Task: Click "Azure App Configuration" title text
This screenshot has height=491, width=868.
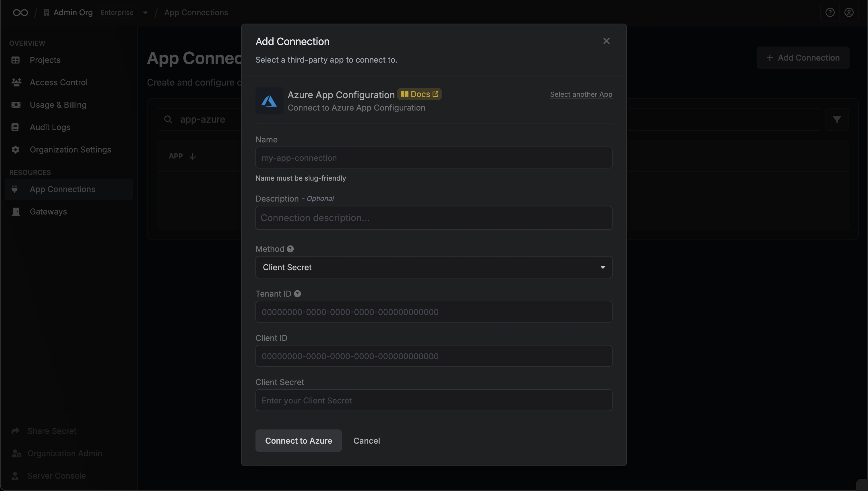Action: (x=341, y=95)
